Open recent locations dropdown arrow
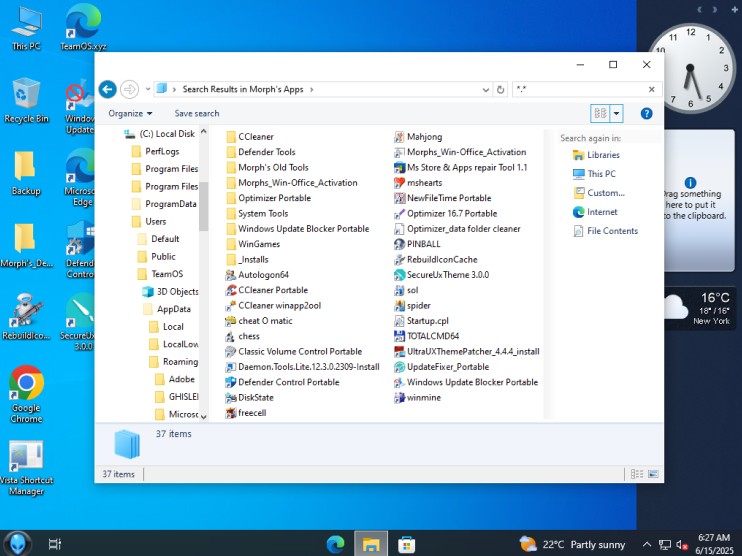The height and width of the screenshot is (556, 742). click(x=148, y=89)
